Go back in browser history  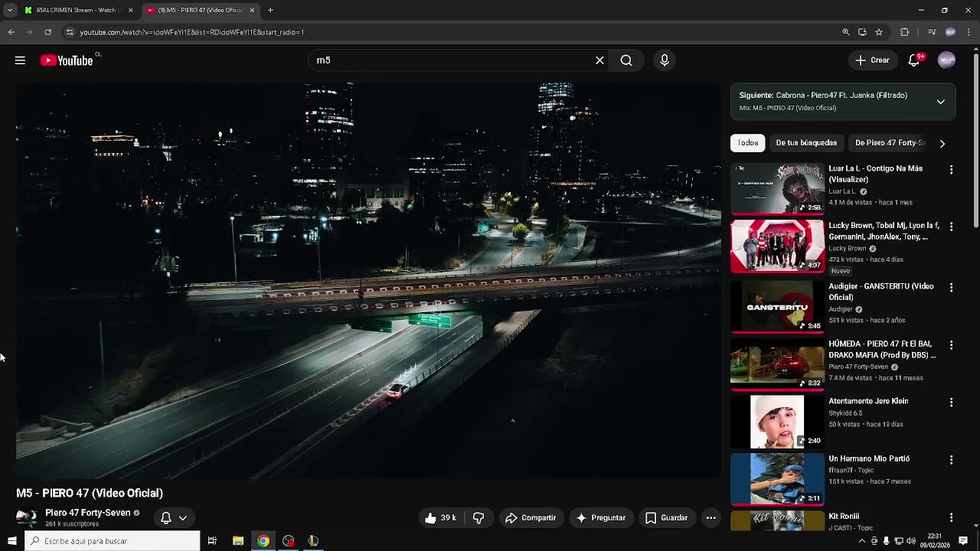(11, 32)
